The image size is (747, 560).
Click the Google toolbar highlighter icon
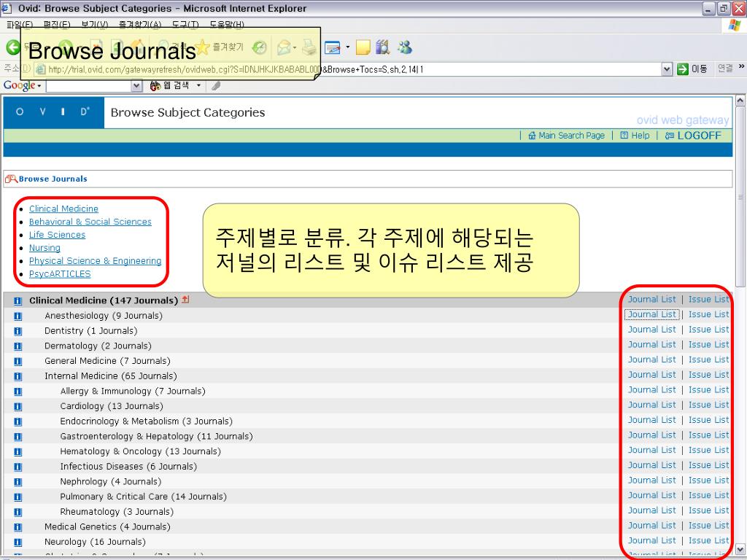point(216,86)
